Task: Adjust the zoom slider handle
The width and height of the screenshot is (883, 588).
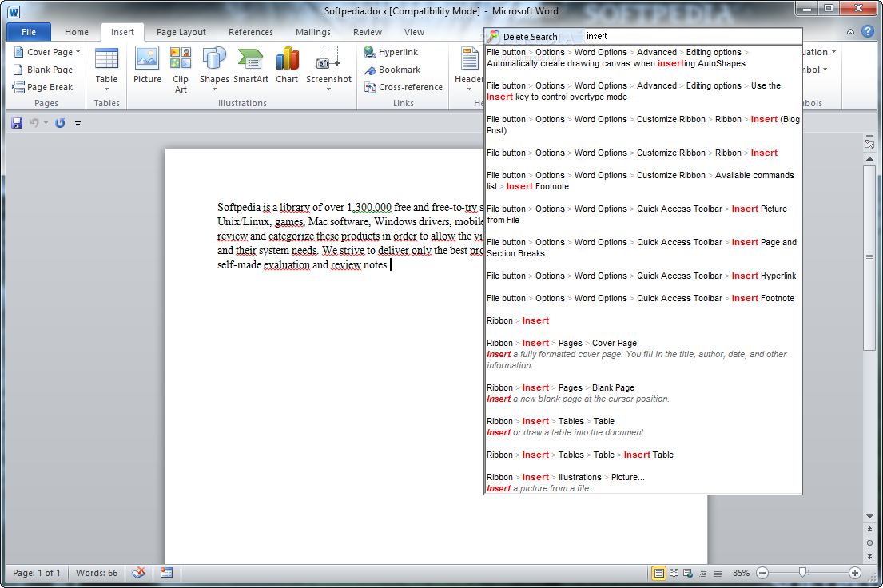Action: 803,573
